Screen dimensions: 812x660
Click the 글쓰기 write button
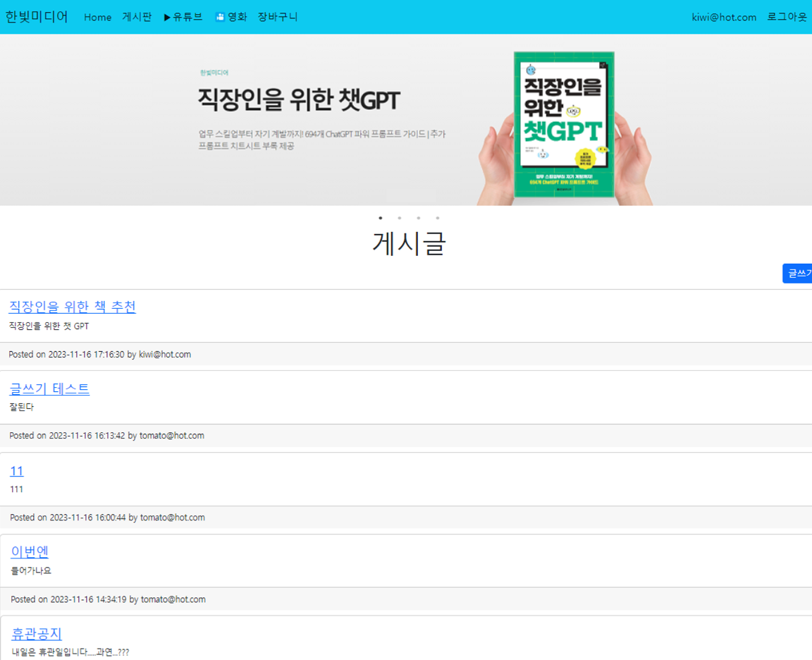(x=797, y=273)
